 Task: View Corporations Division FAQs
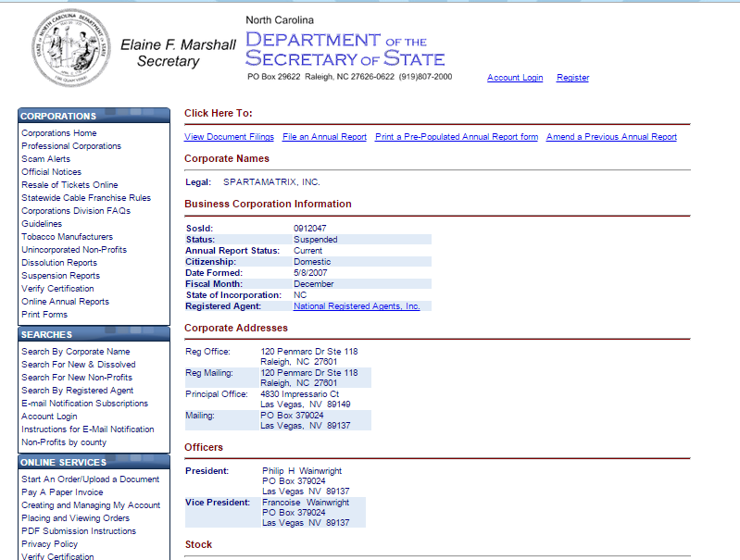coord(76,211)
